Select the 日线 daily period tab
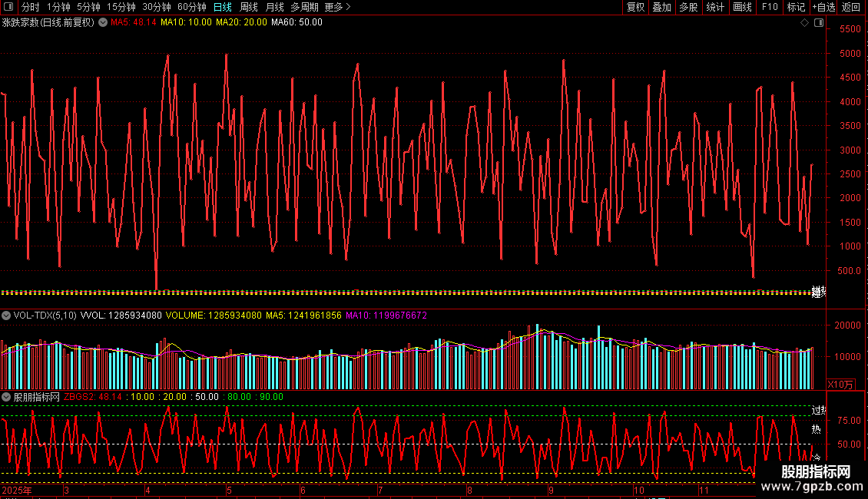 click(x=223, y=7)
